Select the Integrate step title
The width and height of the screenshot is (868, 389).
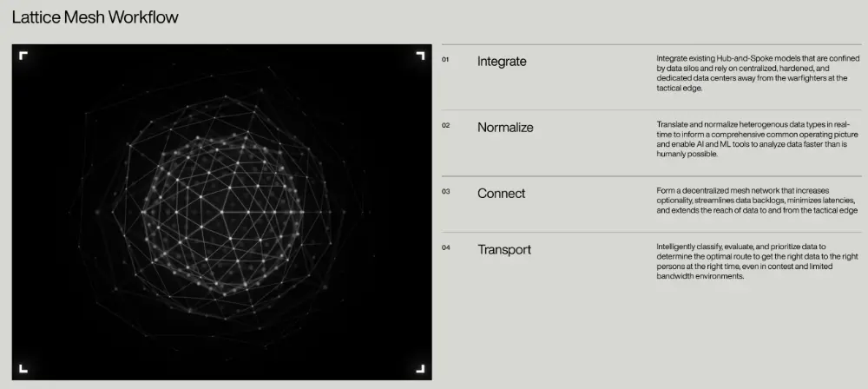(x=502, y=62)
